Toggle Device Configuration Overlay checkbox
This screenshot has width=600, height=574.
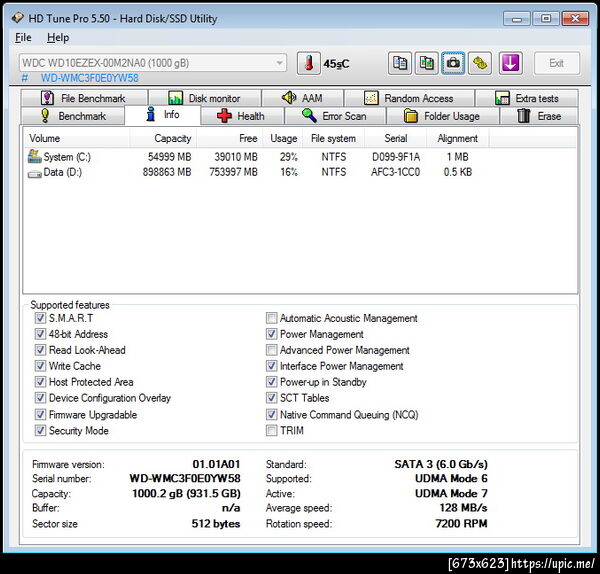pyautogui.click(x=40, y=398)
